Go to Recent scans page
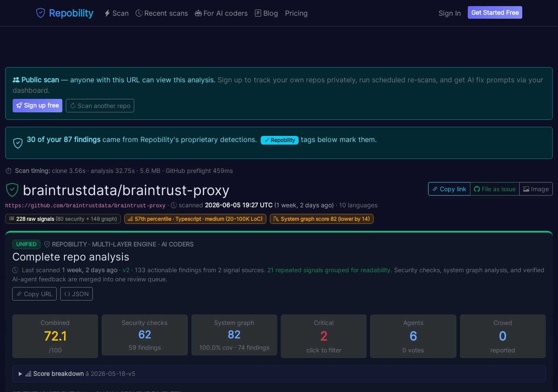 pyautogui.click(x=162, y=13)
